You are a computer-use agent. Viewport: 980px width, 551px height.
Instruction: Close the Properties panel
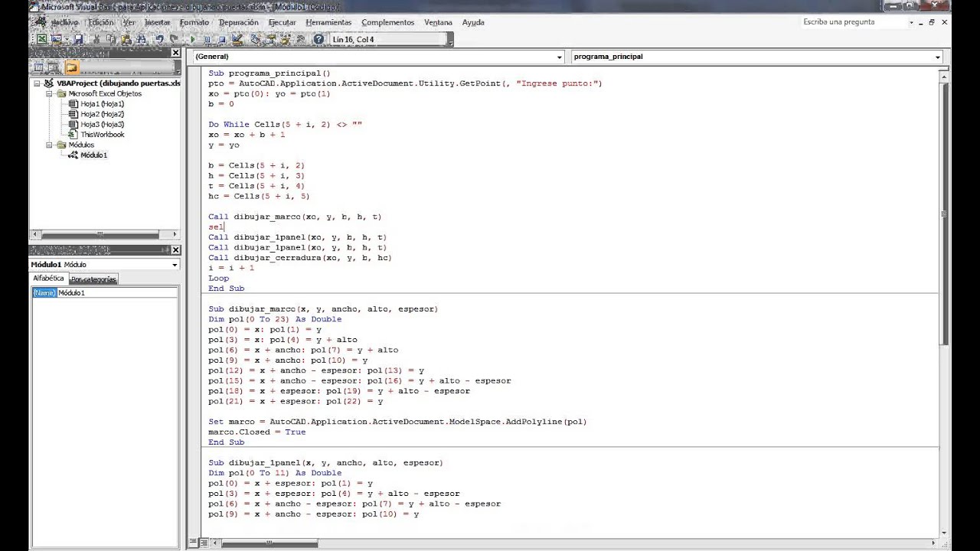(175, 249)
